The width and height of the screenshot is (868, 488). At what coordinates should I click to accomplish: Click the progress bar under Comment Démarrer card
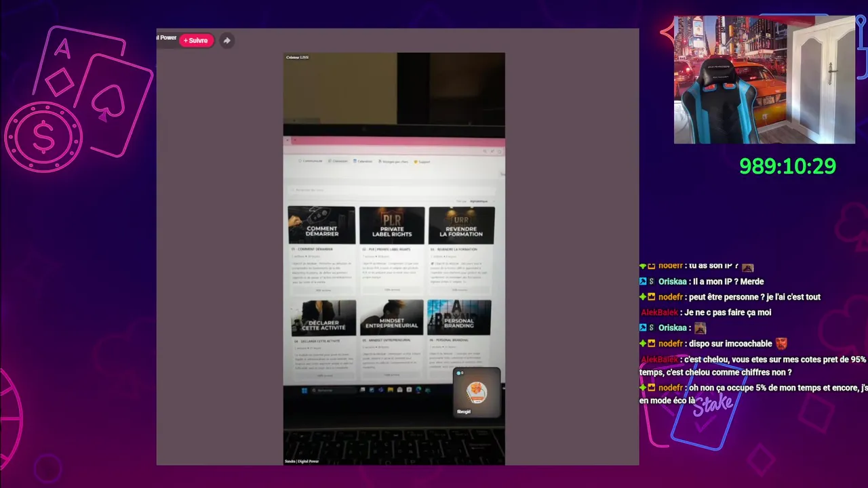(323, 290)
